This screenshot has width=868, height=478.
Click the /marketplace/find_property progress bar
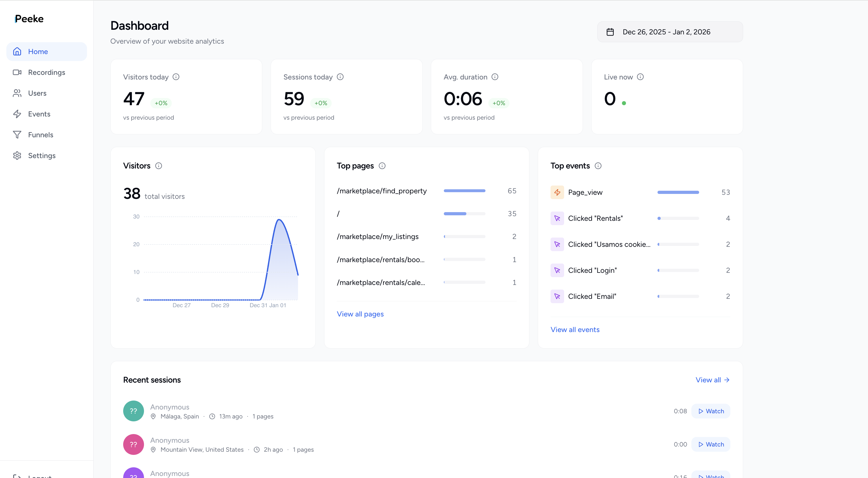coord(464,191)
